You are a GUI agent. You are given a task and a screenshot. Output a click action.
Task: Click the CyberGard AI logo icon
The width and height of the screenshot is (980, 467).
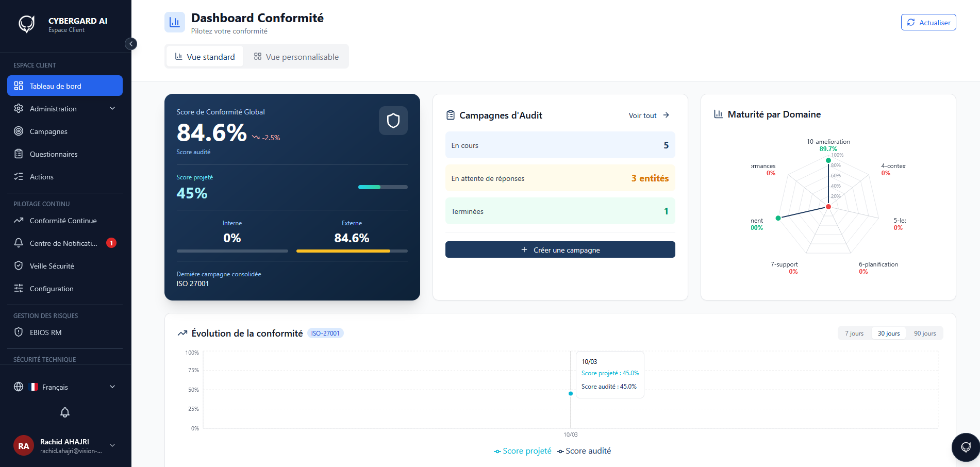[27, 24]
